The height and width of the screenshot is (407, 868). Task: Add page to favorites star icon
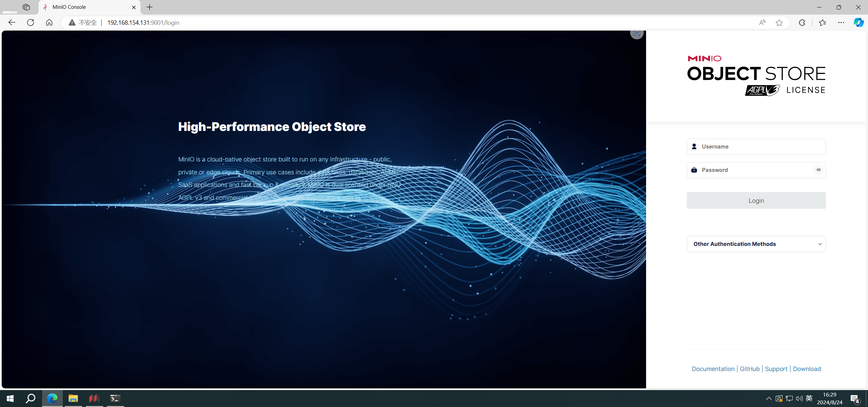(779, 22)
